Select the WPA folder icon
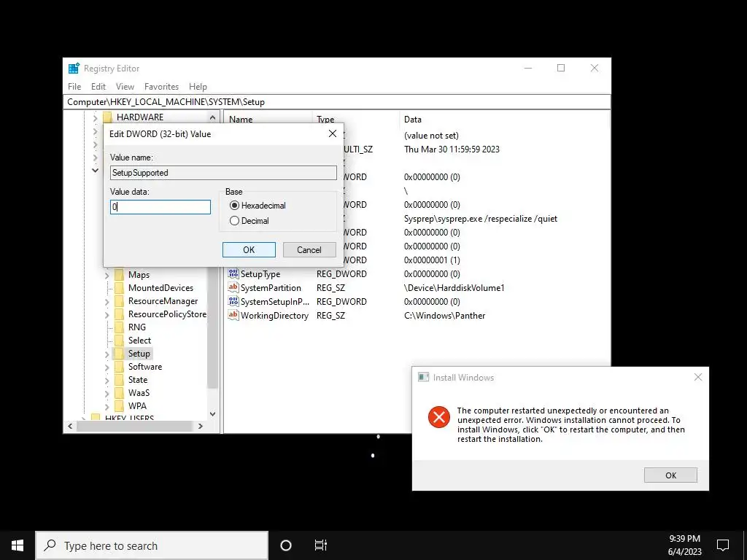The image size is (747, 560). click(x=119, y=405)
